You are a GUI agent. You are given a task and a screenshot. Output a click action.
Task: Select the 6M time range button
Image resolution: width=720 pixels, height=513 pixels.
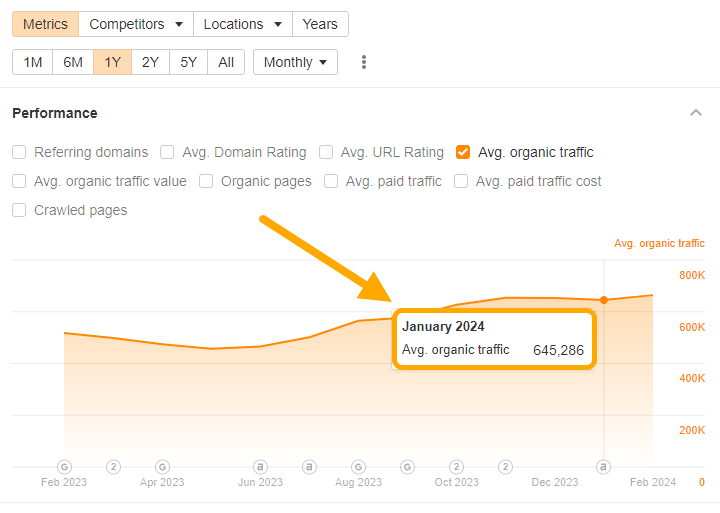pos(73,62)
